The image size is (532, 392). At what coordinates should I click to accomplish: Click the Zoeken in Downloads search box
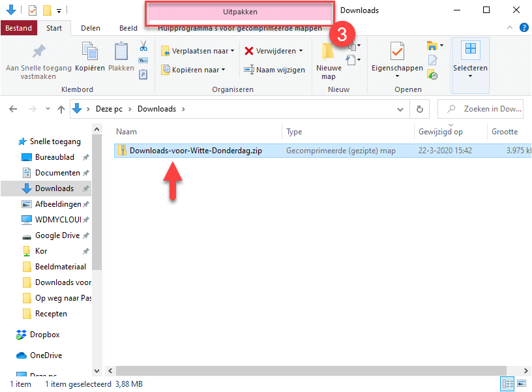486,109
